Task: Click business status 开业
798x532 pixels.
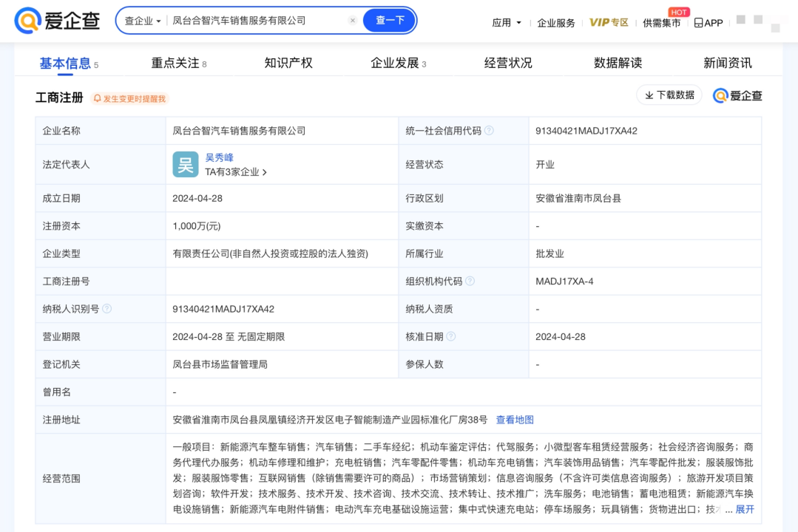Action: (x=545, y=165)
